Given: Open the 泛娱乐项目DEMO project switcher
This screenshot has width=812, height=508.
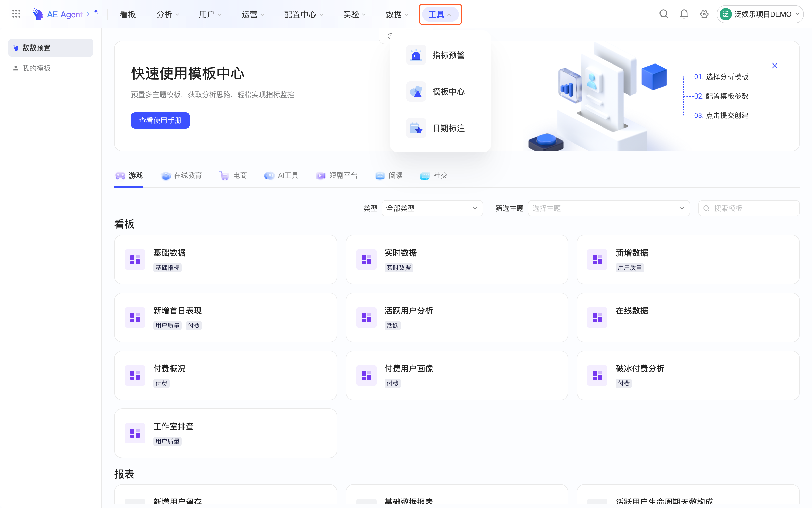Looking at the screenshot, I should (x=760, y=14).
